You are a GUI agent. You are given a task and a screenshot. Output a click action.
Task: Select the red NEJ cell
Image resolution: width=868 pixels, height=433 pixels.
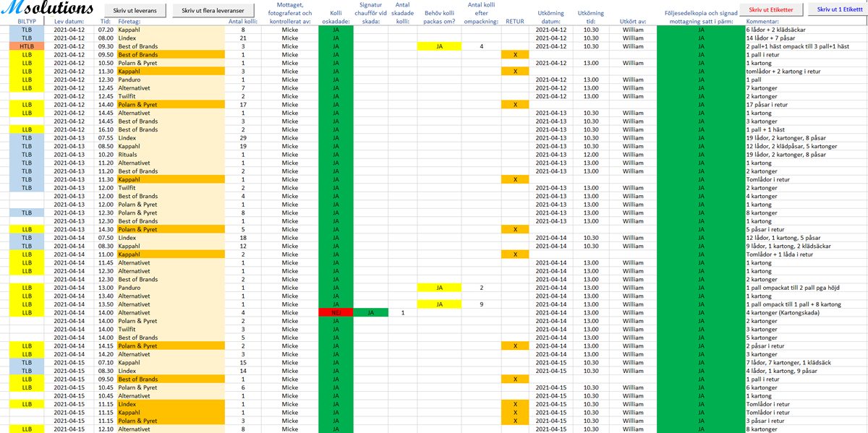pyautogui.click(x=336, y=313)
